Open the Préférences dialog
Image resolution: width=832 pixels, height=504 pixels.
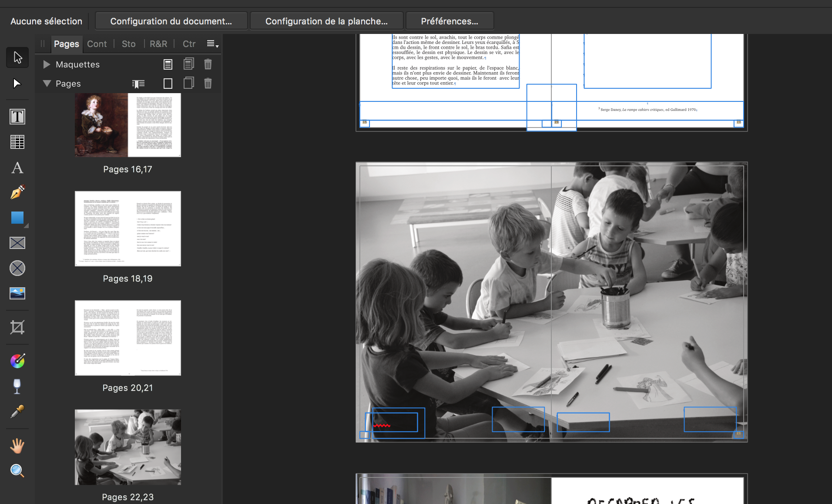[x=450, y=21]
